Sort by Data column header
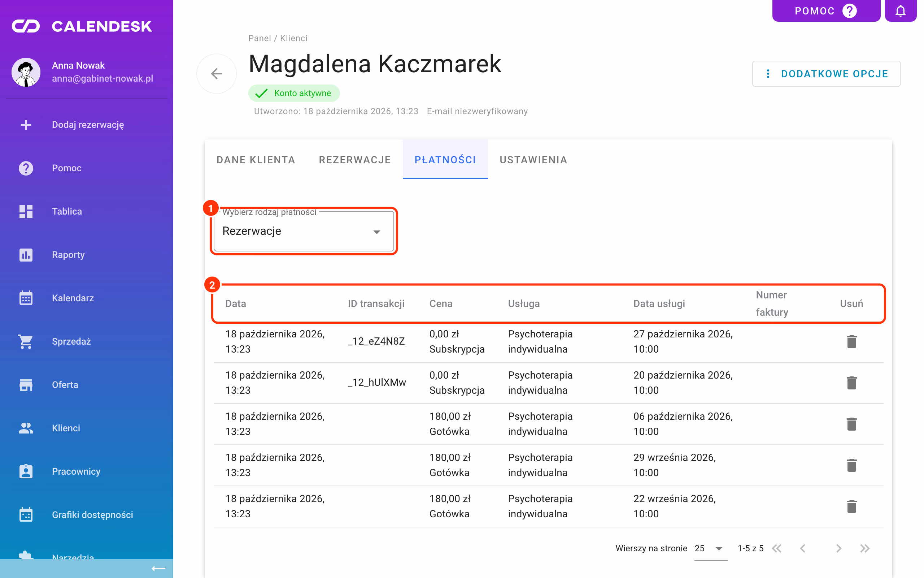The width and height of the screenshot is (924, 578). [x=236, y=303]
